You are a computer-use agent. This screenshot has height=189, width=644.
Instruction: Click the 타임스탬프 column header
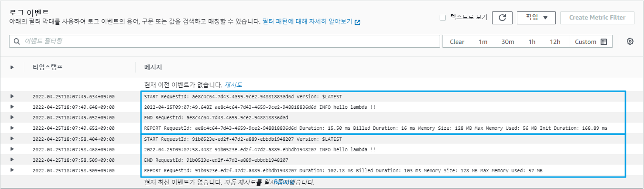48,67
